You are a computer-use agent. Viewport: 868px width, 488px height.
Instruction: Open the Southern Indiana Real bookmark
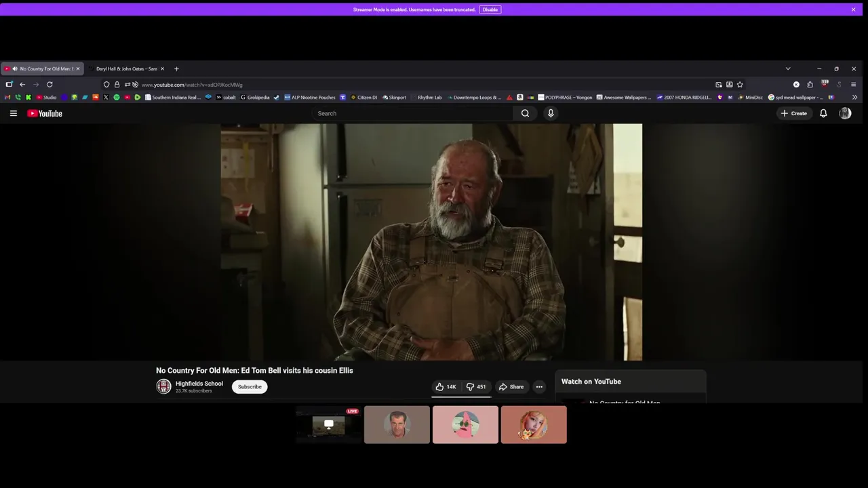coord(173,98)
